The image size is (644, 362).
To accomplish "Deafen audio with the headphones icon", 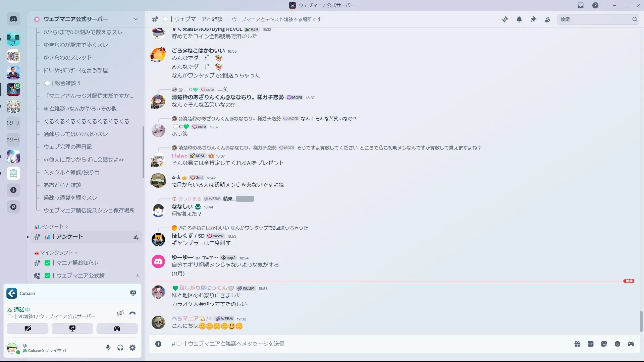I will pos(120,348).
